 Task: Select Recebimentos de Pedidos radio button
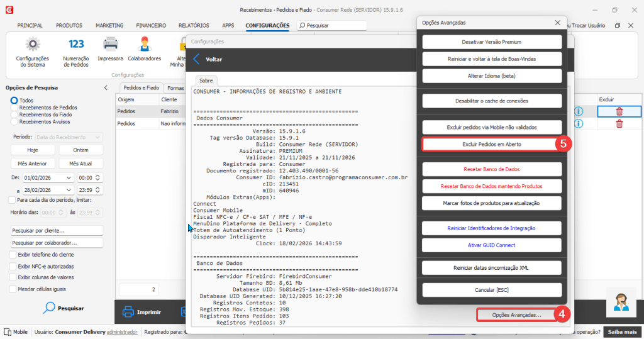[14, 108]
